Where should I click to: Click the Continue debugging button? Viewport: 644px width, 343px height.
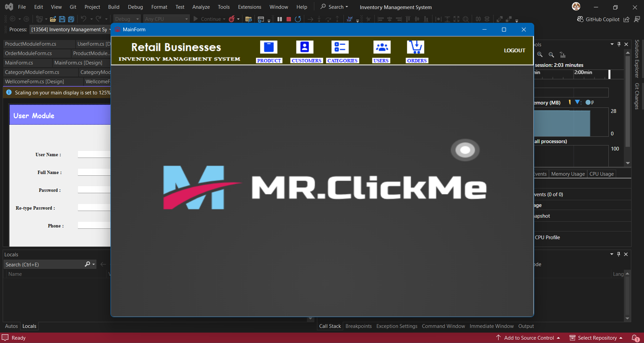[x=207, y=19]
